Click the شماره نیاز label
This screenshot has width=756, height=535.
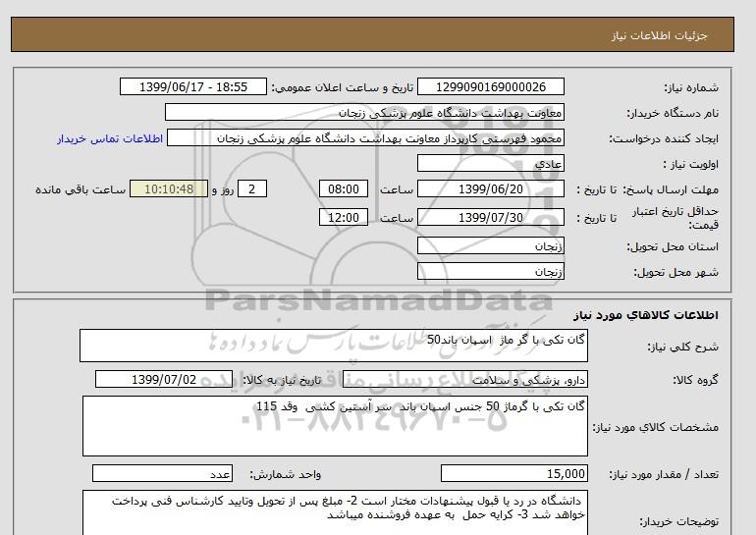tap(691, 87)
